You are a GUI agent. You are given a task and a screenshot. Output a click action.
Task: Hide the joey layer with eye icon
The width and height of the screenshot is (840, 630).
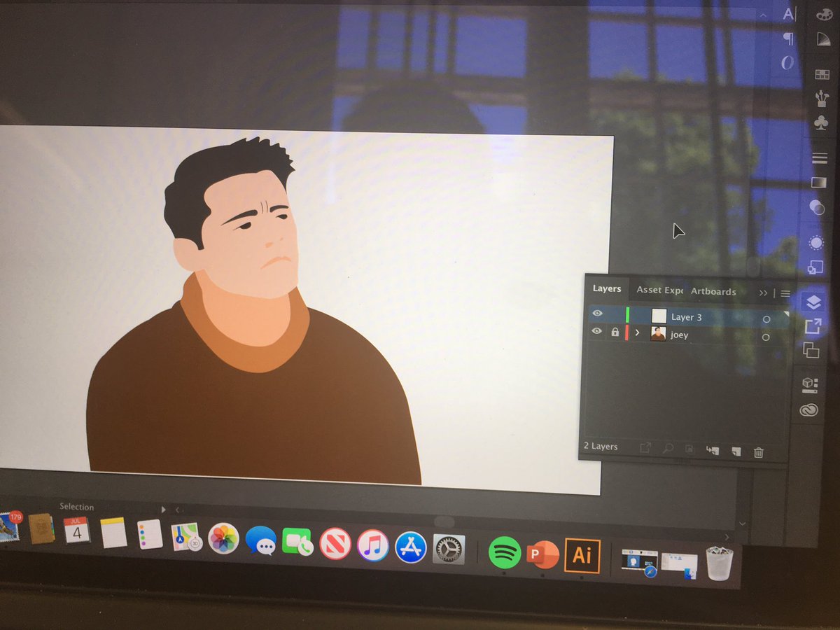click(x=596, y=331)
